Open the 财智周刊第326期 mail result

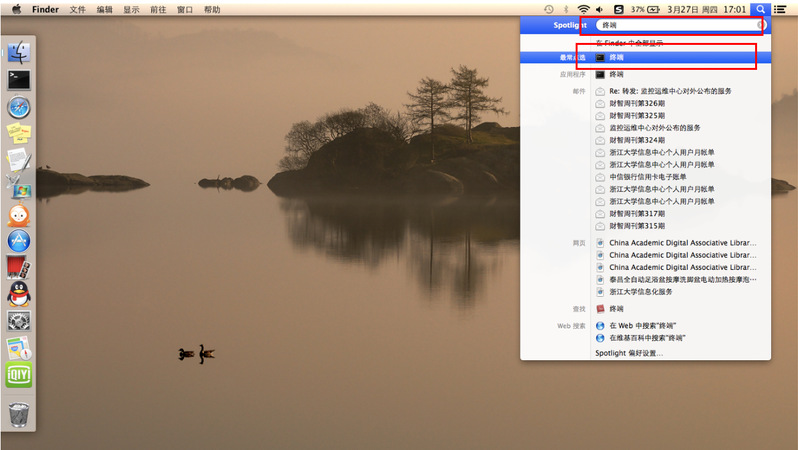tap(636, 103)
